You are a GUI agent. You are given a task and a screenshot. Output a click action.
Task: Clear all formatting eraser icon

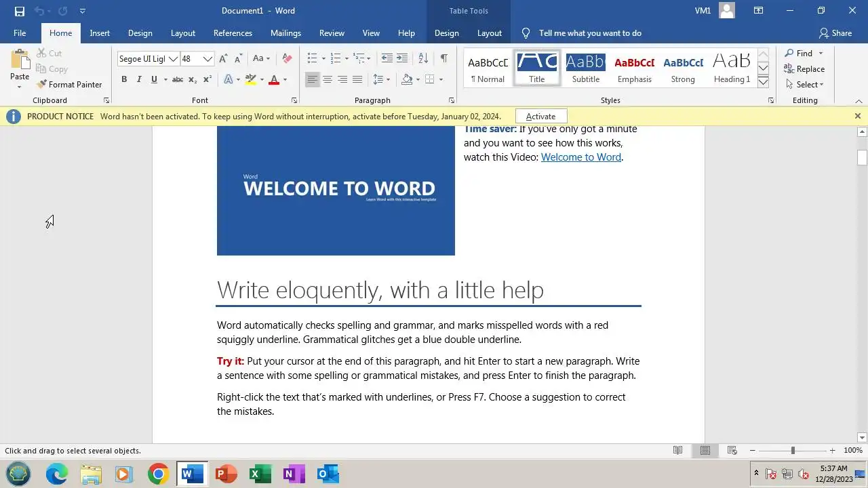pos(287,59)
